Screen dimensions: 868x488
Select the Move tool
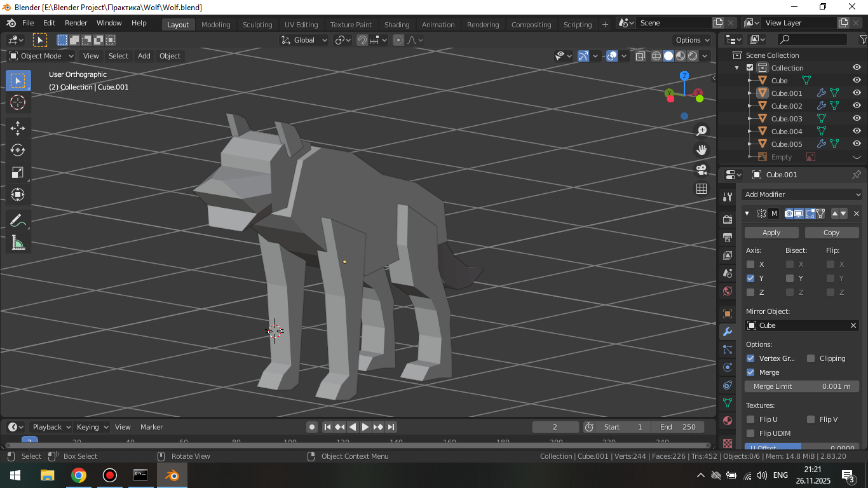pos(18,128)
